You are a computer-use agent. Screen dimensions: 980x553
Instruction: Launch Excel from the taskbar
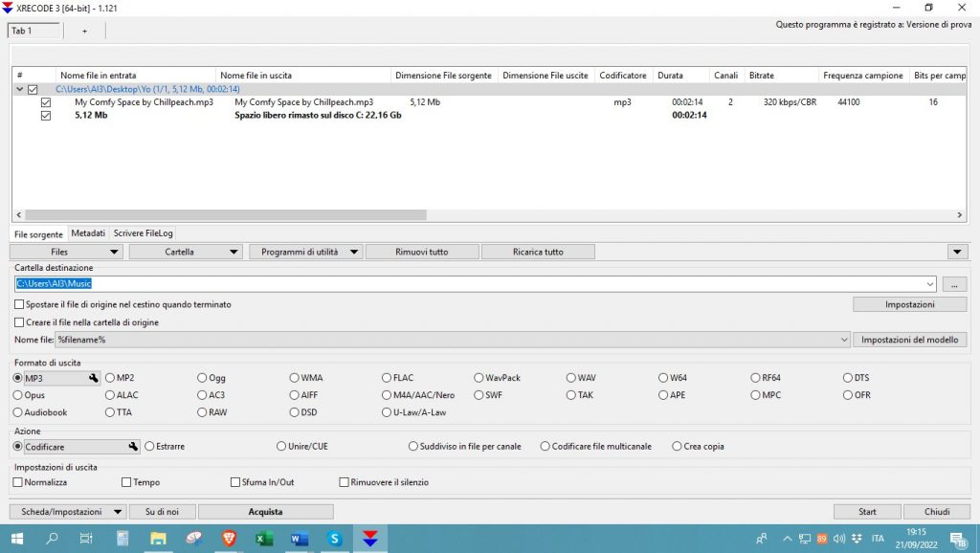coord(264,539)
